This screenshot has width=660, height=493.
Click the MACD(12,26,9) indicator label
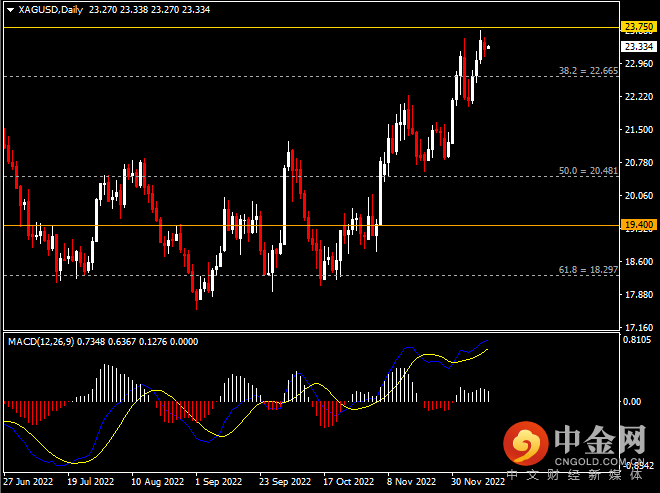(42, 342)
